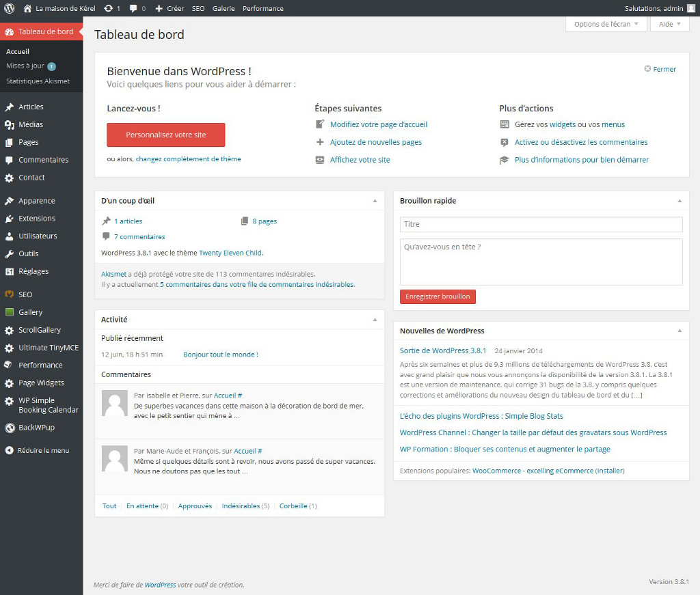700x595 pixels.
Task: Open the Options de l'écran dropdown
Action: coord(606,24)
